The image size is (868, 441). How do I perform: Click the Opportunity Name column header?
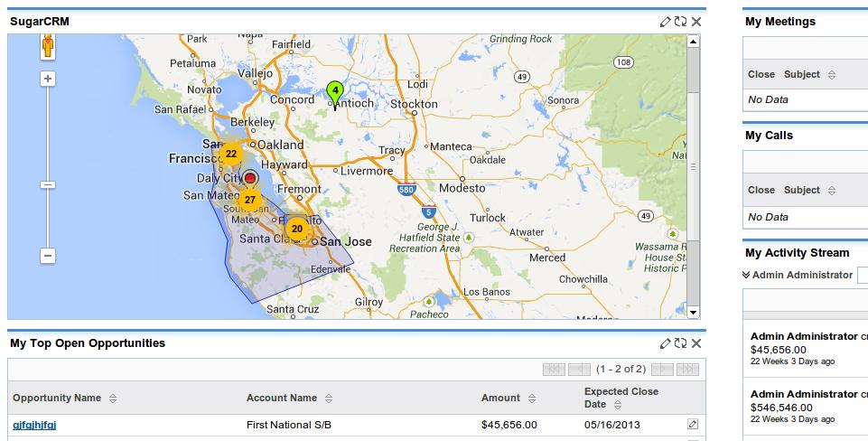coord(57,398)
